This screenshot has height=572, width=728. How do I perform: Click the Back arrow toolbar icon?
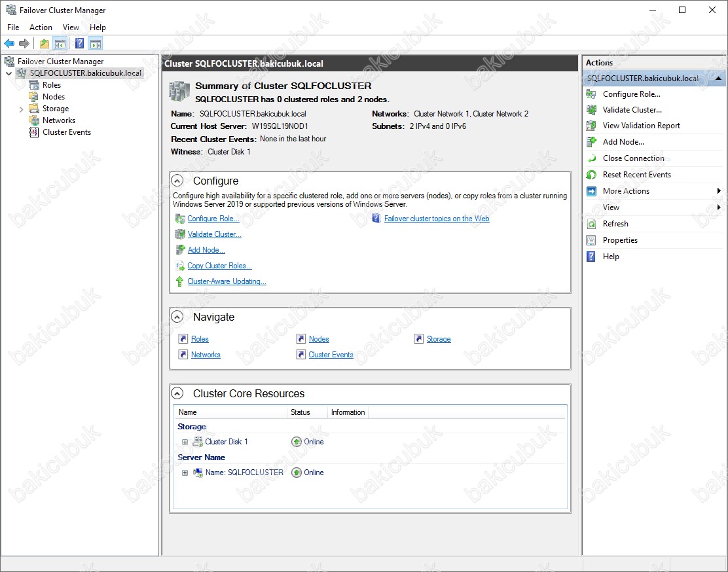pos(9,44)
